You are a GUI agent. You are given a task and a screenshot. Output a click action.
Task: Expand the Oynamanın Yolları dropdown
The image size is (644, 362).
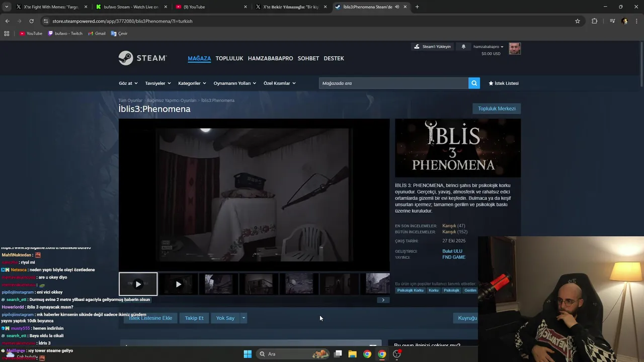point(235,83)
